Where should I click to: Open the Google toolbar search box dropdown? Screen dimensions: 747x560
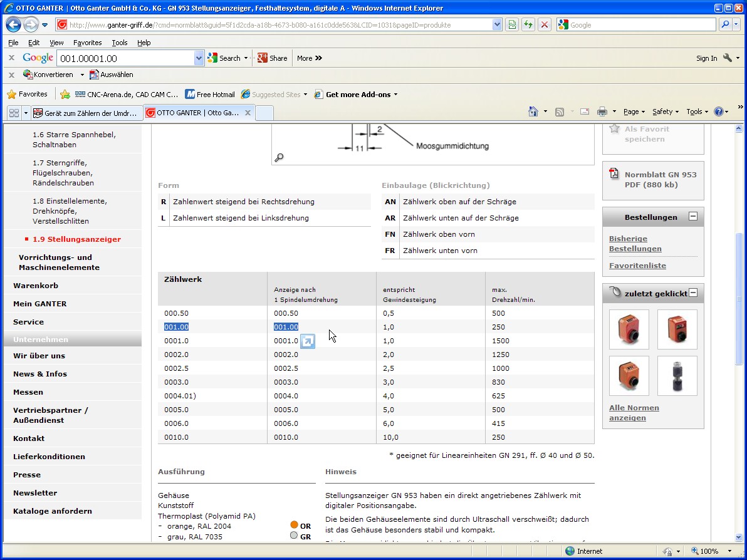pos(199,58)
